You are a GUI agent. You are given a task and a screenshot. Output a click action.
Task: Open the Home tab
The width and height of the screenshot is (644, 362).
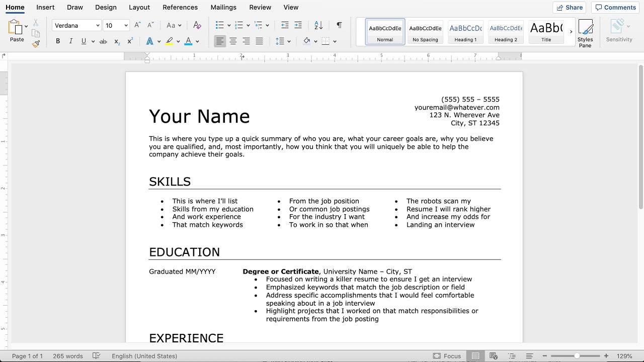15,8
